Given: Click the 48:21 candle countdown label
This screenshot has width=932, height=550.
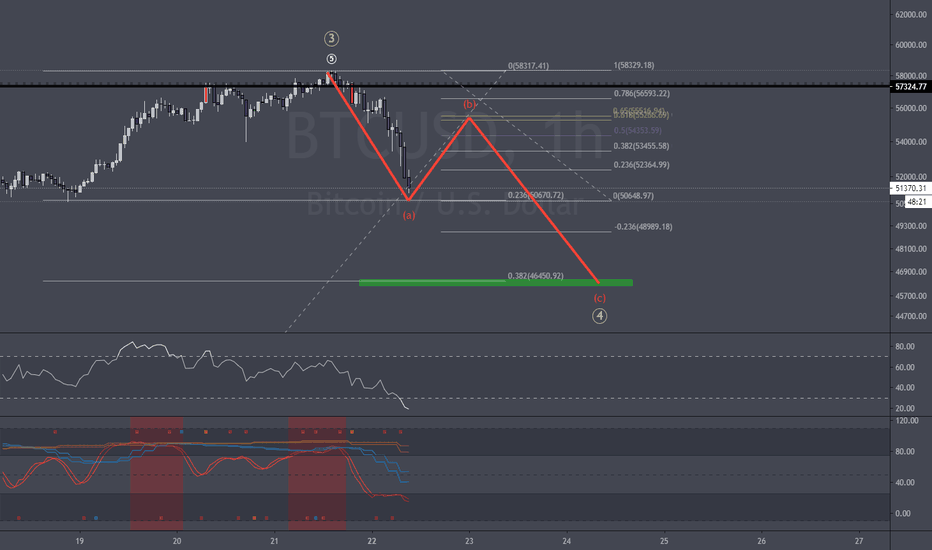Looking at the screenshot, I should [x=917, y=202].
